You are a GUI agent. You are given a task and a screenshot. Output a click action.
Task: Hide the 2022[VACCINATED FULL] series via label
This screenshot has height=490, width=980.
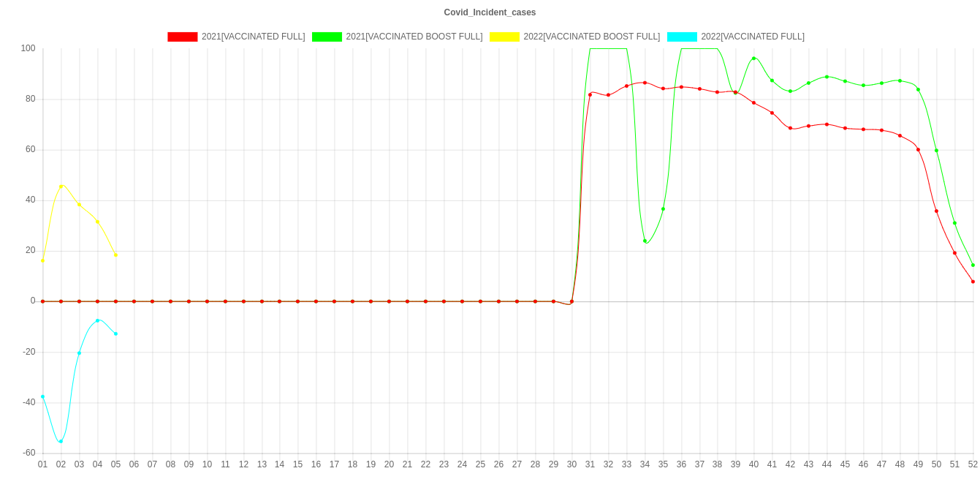(753, 37)
